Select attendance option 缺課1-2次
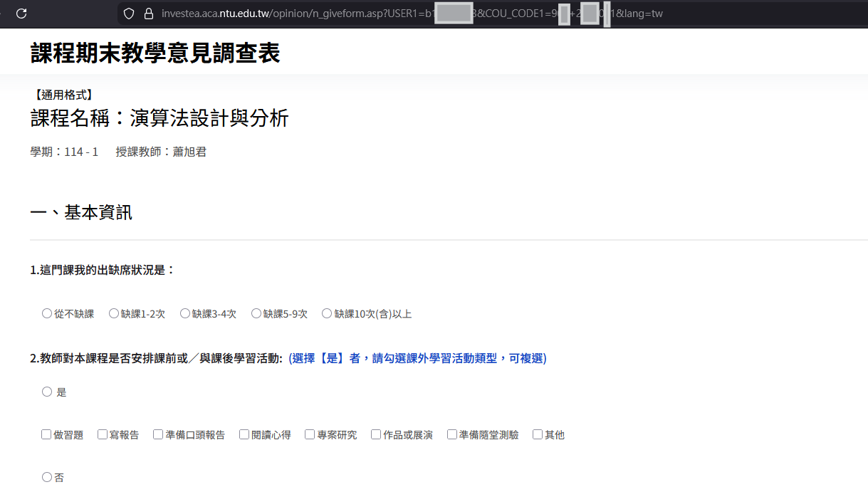This screenshot has width=868, height=492. 114,313
